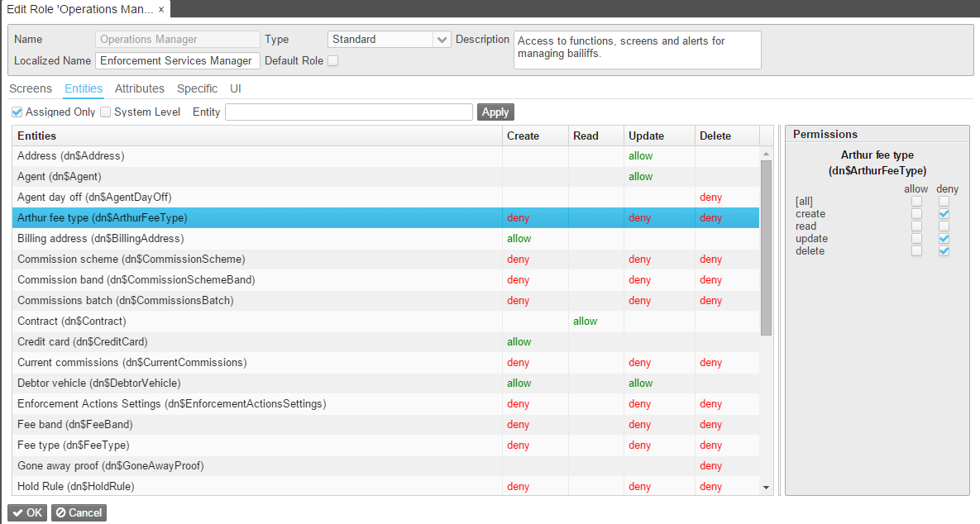
Task: Enable the System Level checkbox
Action: (x=105, y=112)
